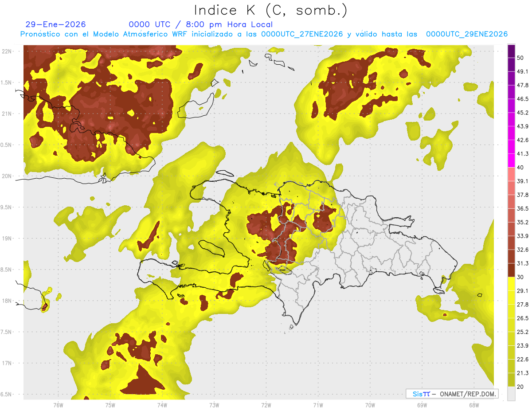Click the legend value '32.6'
Screen dimensions: 532x411
[523, 250]
